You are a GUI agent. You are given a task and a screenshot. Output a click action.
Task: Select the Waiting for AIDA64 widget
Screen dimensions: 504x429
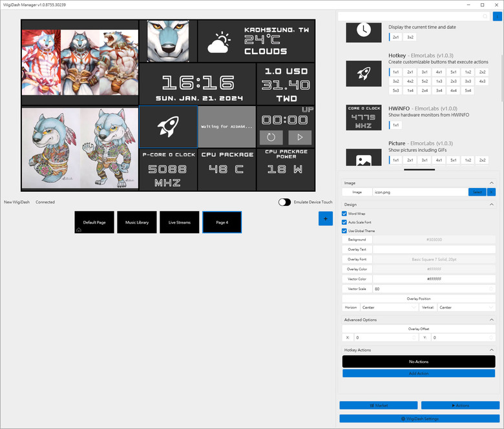(x=227, y=127)
